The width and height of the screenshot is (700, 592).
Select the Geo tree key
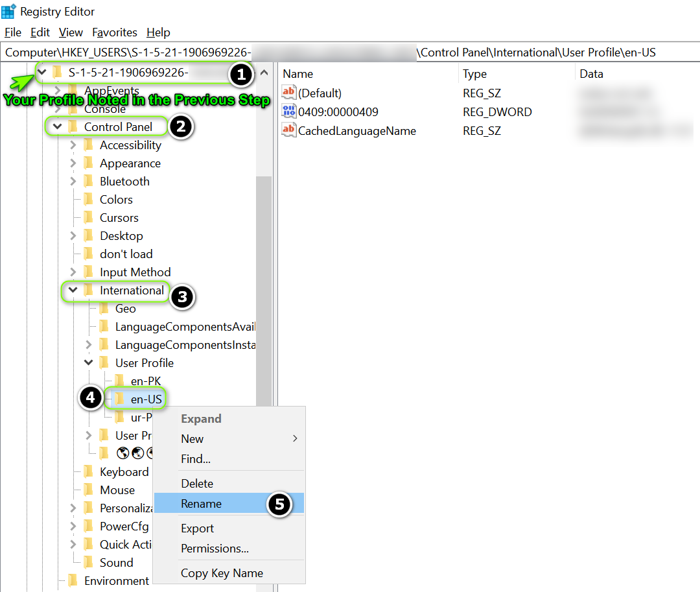click(126, 309)
